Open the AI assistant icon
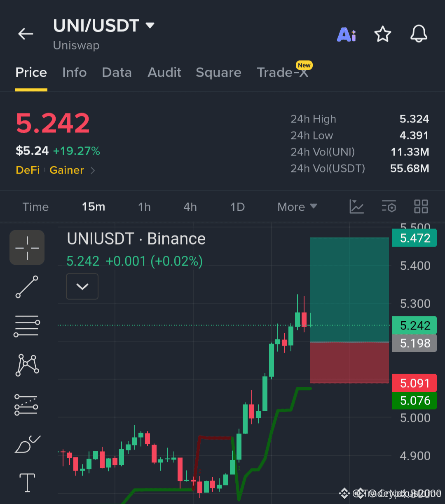This screenshot has width=445, height=504. pyautogui.click(x=347, y=34)
